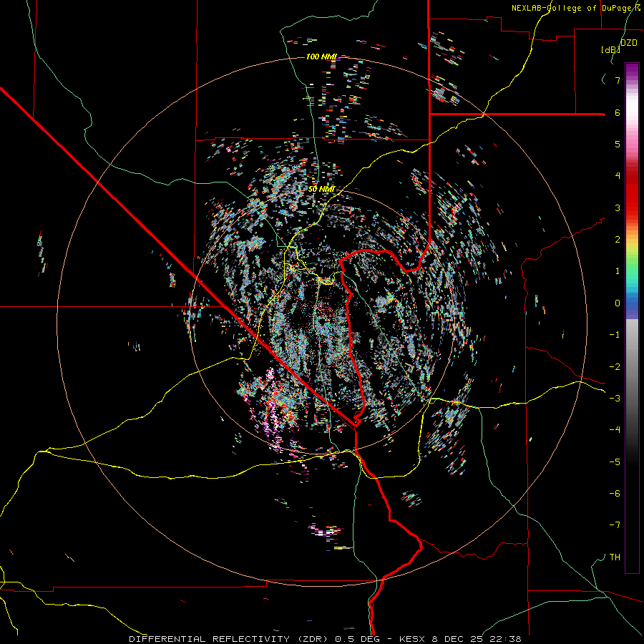Click the 0 value on color scale
This screenshot has height=644, width=644.
coord(618,303)
